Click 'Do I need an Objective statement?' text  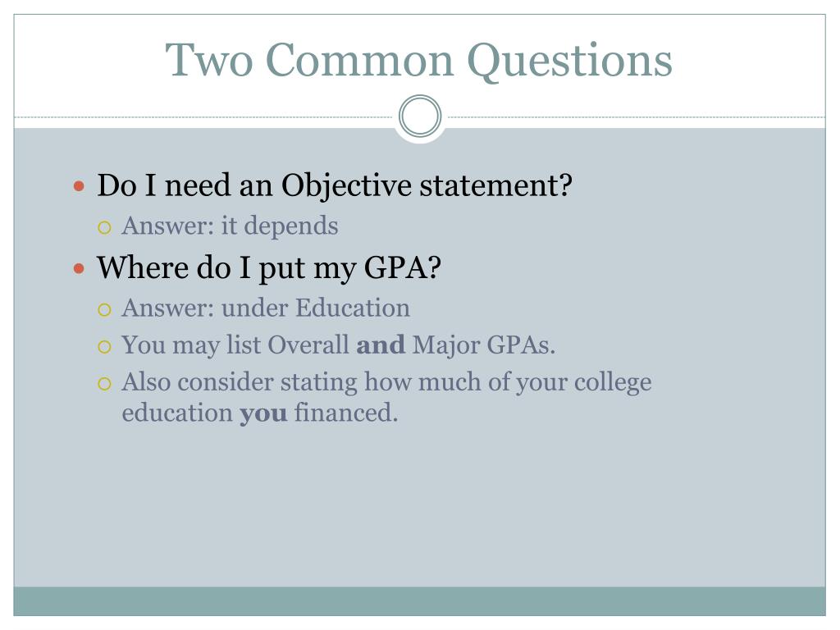pos(335,186)
